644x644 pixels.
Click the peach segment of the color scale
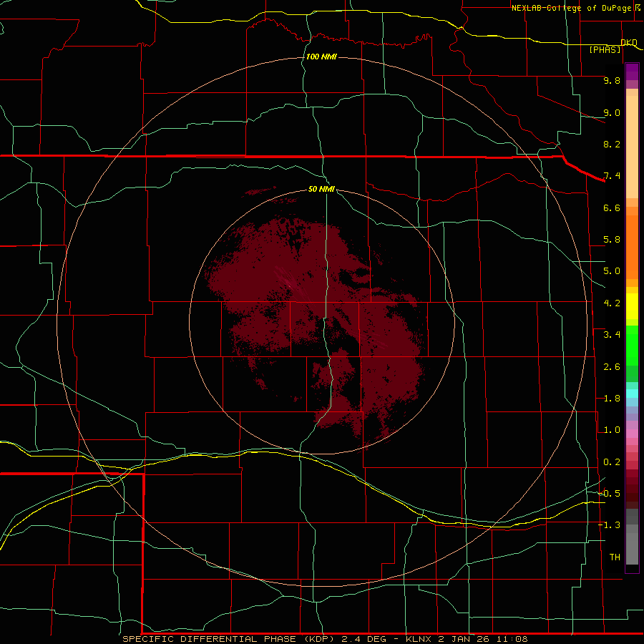632,147
